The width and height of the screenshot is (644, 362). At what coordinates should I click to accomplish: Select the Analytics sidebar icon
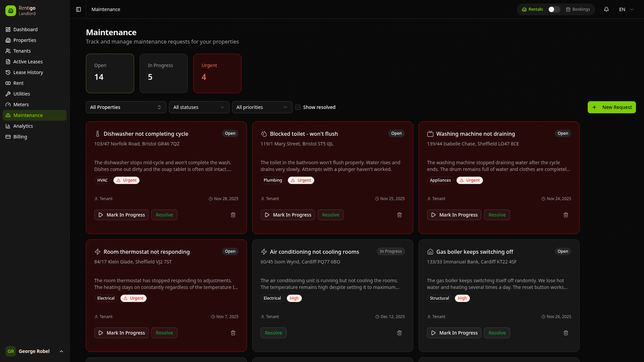8,126
